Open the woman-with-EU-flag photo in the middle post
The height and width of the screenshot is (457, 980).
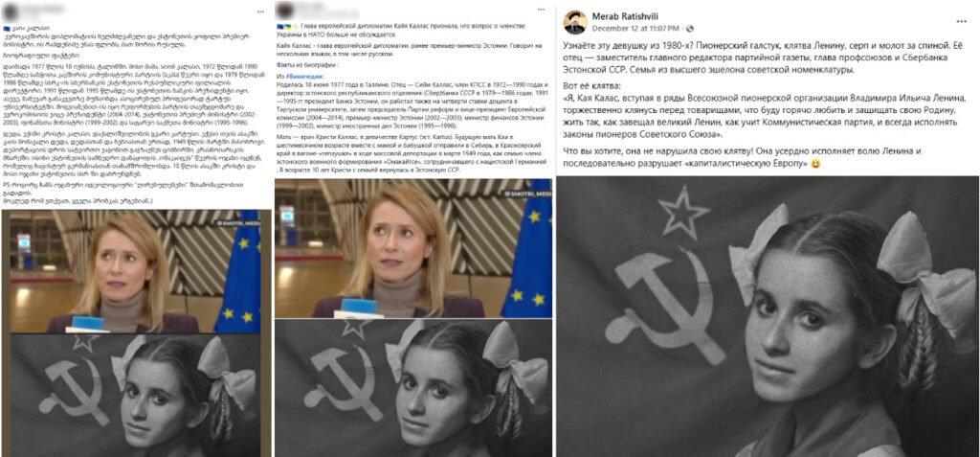(413, 248)
